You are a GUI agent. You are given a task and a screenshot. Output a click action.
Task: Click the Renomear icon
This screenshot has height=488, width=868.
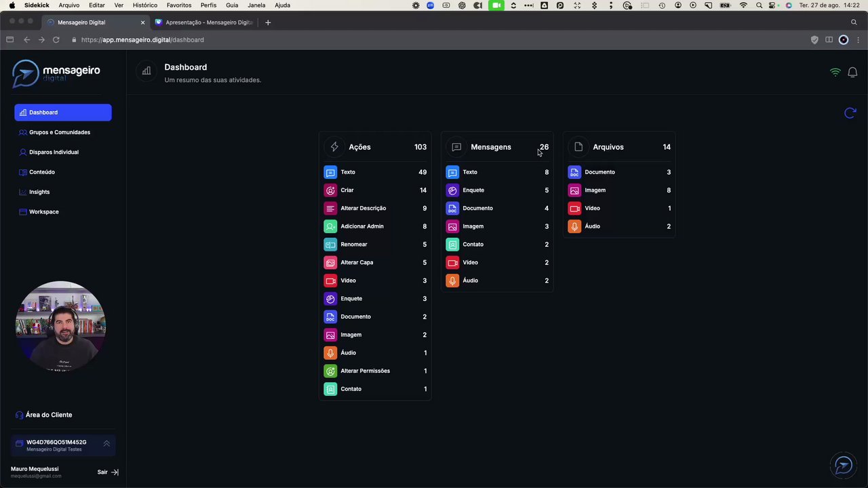[330, 245]
